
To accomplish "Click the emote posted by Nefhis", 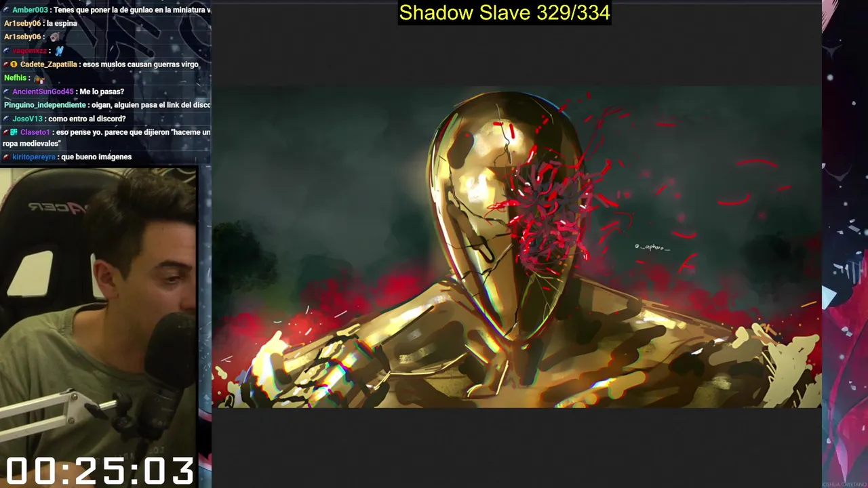I will (x=39, y=79).
